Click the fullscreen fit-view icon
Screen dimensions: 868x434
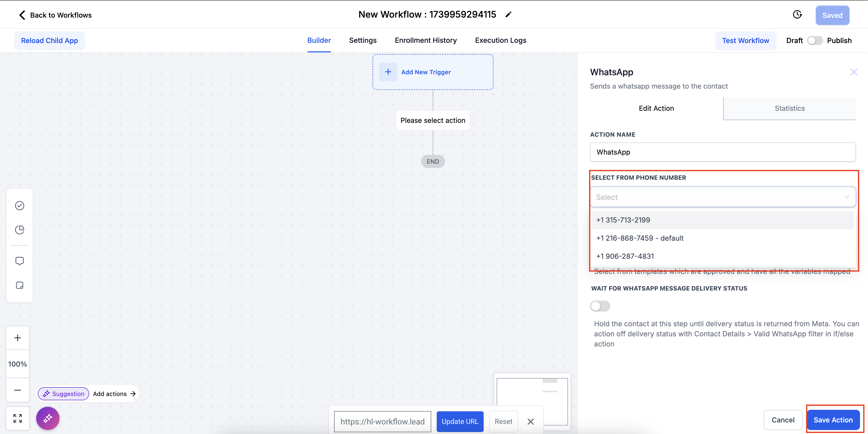[18, 418]
